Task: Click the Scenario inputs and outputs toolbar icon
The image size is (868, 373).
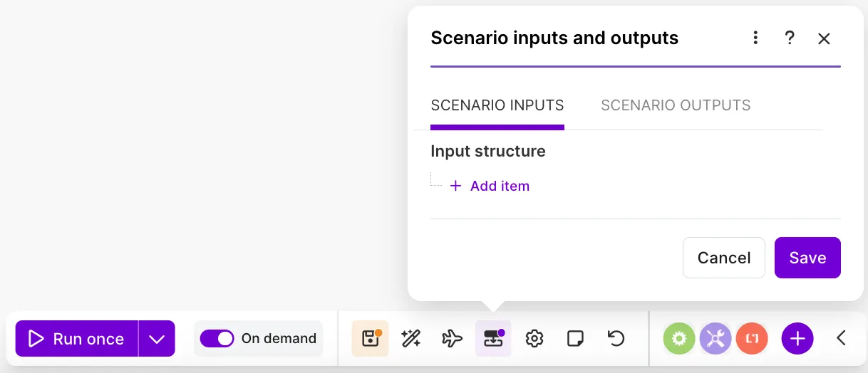Action: (x=493, y=338)
